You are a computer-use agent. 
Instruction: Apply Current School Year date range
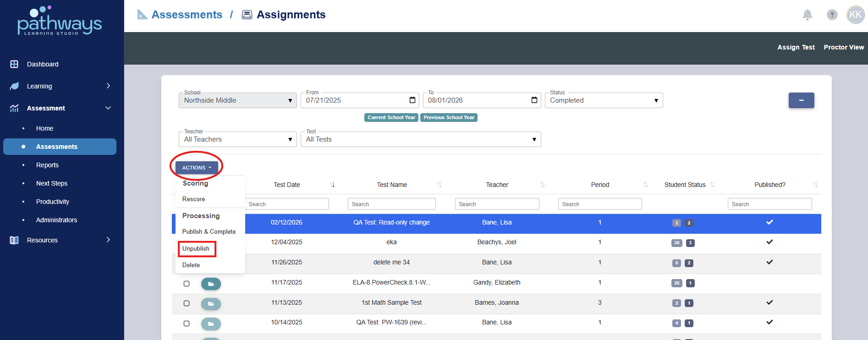coord(391,118)
